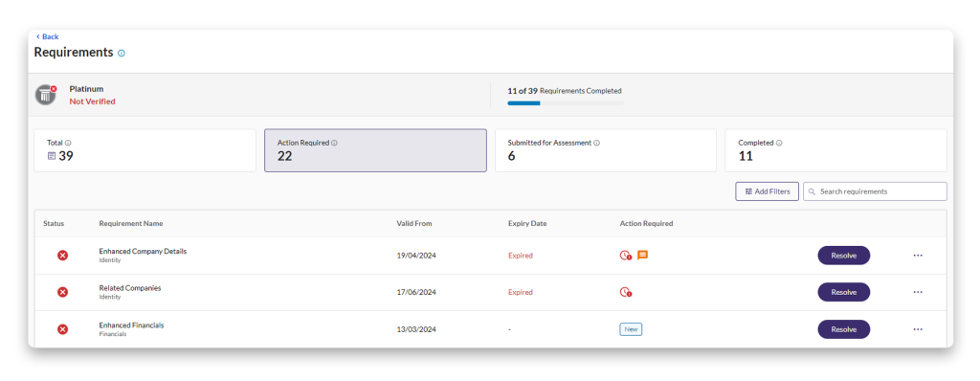Click the Not Verified status text
This screenshot has width=980, height=381.
click(x=93, y=101)
